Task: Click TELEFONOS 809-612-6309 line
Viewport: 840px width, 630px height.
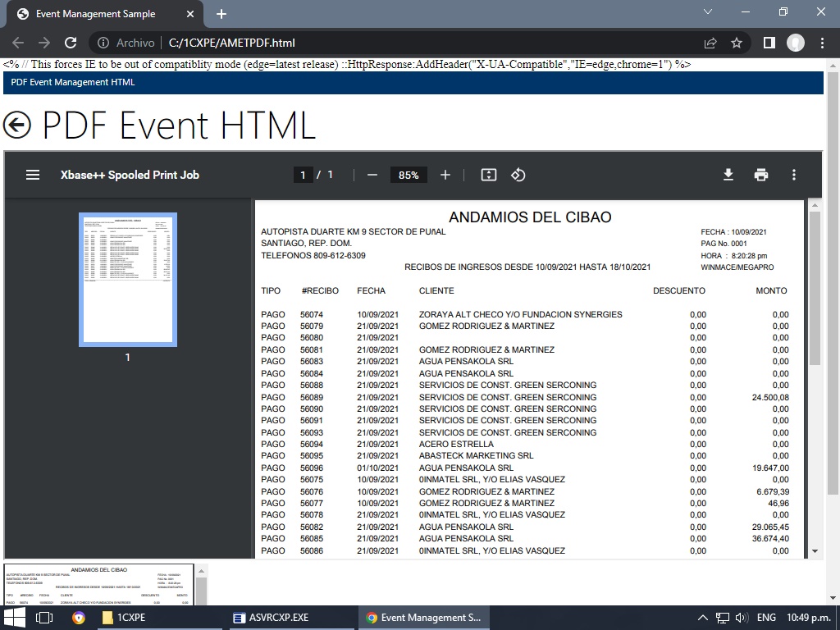Action: click(x=313, y=256)
